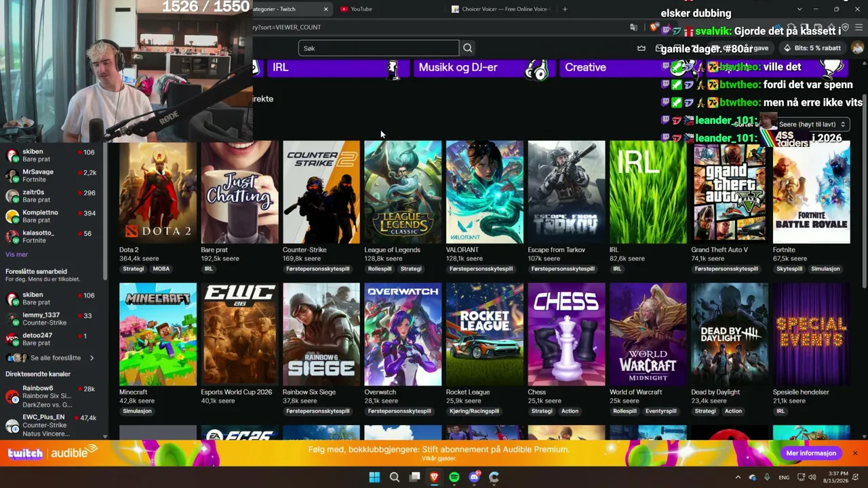Open the Brave hamburger menu

point(859,27)
